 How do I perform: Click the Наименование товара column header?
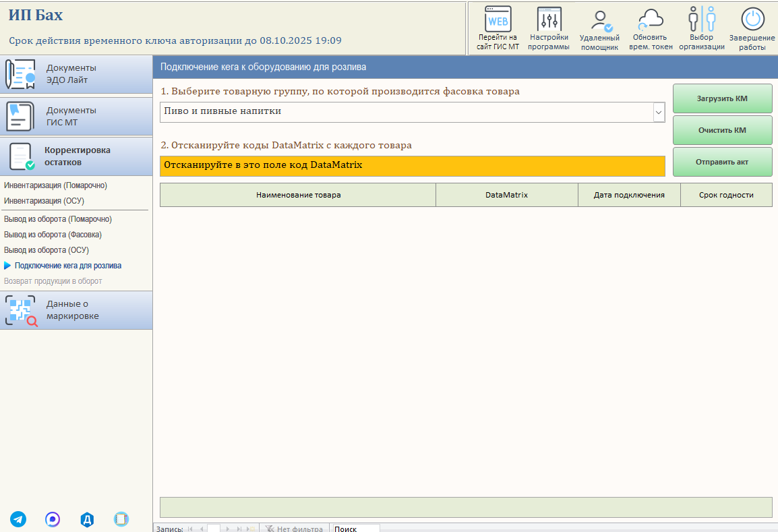(298, 195)
